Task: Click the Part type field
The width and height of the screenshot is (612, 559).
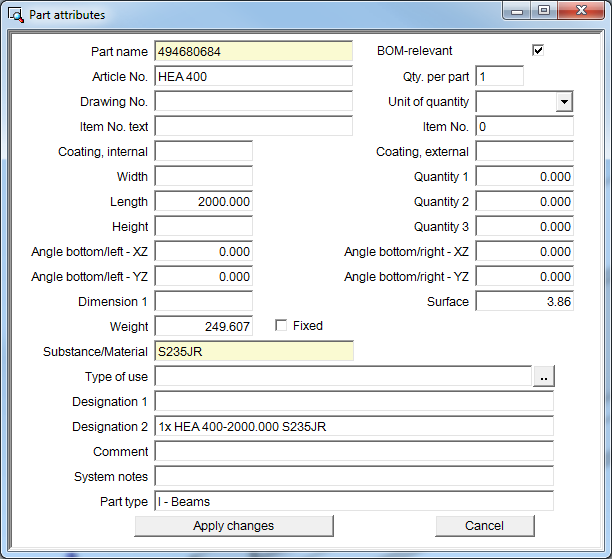Action: (x=353, y=502)
